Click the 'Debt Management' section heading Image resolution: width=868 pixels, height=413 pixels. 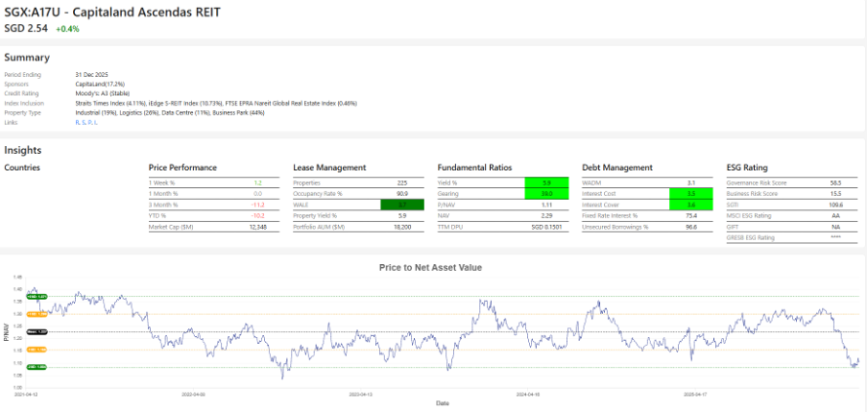(617, 168)
